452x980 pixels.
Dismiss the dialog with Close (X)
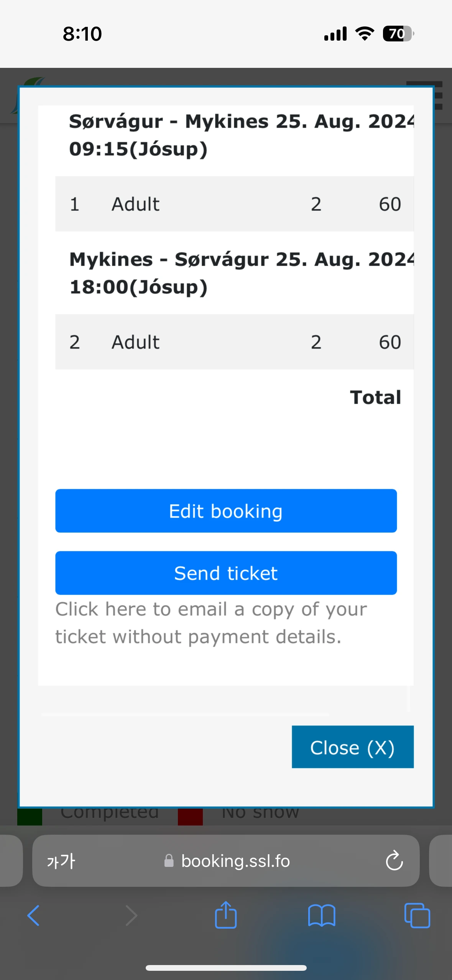[x=352, y=747]
